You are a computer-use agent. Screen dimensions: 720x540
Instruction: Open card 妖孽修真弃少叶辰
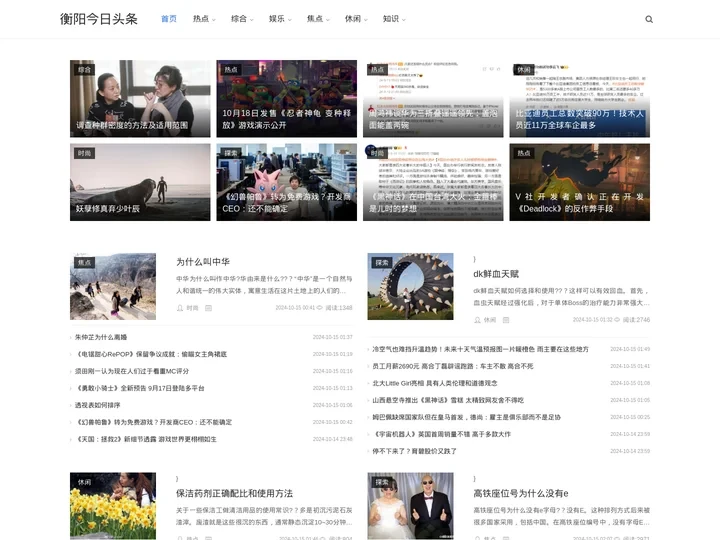tap(140, 182)
